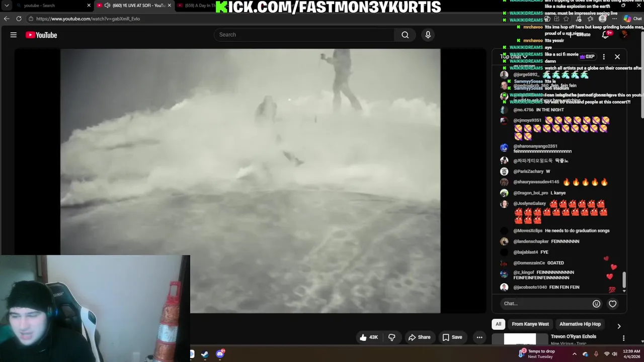Viewport: 644px width, 362px height.
Task: Open the weather Temps to drop widget
Action: pos(536,354)
